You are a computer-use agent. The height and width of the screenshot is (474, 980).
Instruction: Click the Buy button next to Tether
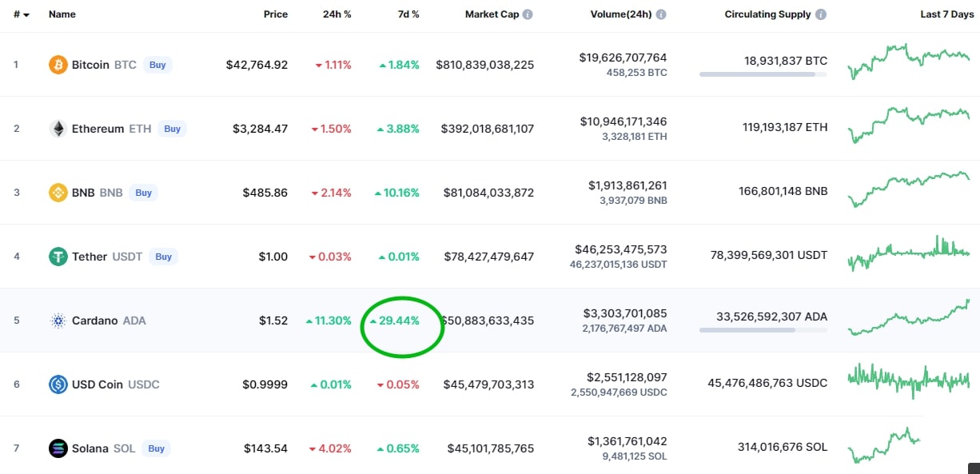163,257
